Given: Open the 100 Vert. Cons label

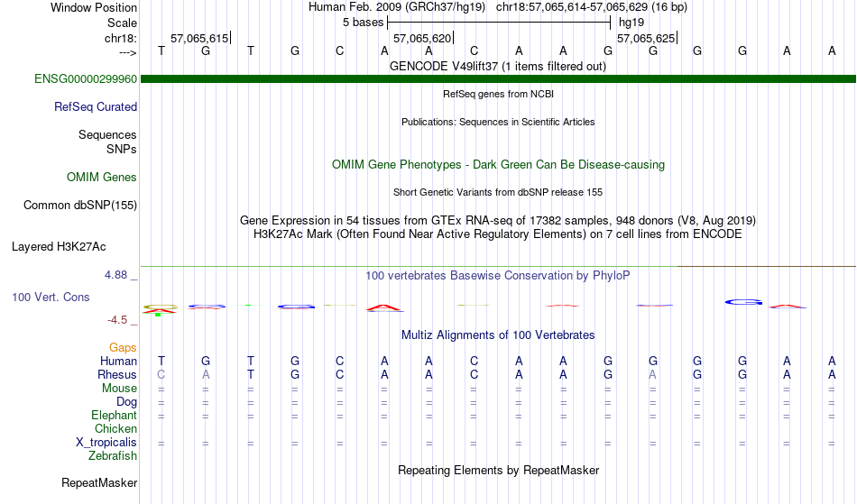Looking at the screenshot, I should (x=51, y=298).
